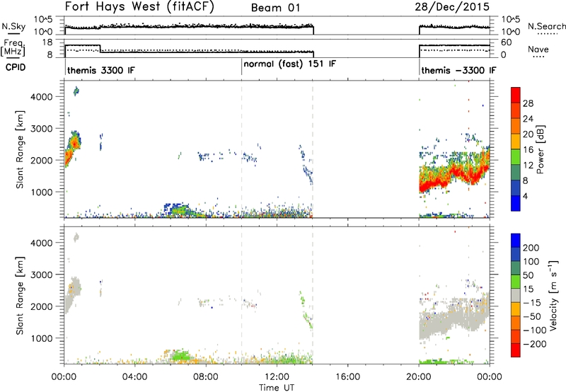The image size is (566, 392).
Task: Click the blue top of velocity colorbar
Action: pos(516,241)
